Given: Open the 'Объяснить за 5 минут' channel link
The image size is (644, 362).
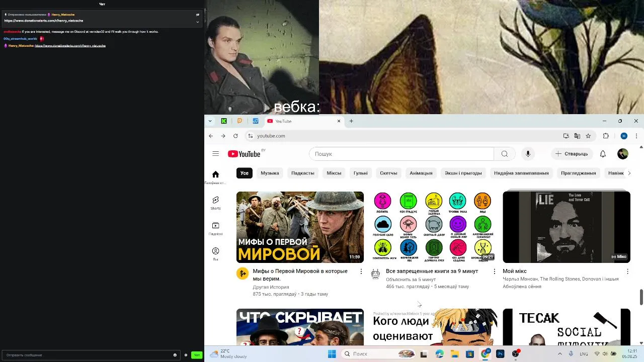Looking at the screenshot, I should tap(411, 279).
